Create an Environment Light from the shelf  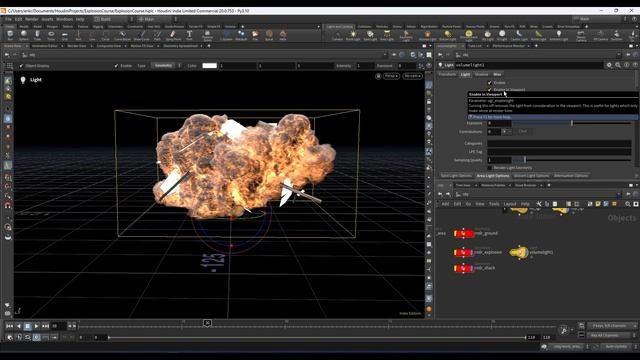(469, 36)
